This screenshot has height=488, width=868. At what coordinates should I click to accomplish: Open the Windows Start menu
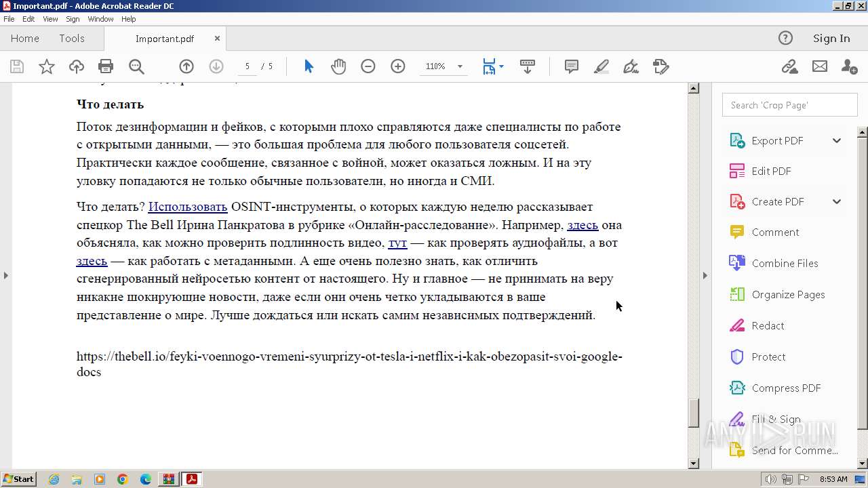tap(18, 479)
